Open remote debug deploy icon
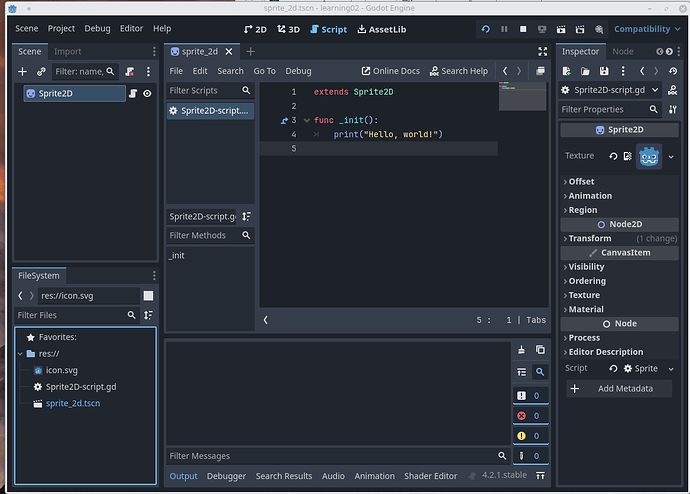Viewport: 690px width, 494px height. pyautogui.click(x=542, y=29)
